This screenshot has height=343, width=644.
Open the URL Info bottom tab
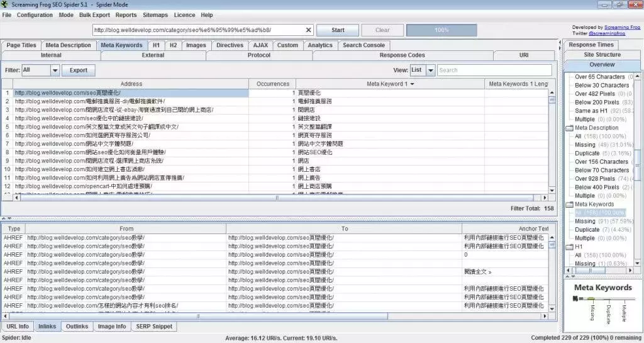click(x=18, y=327)
